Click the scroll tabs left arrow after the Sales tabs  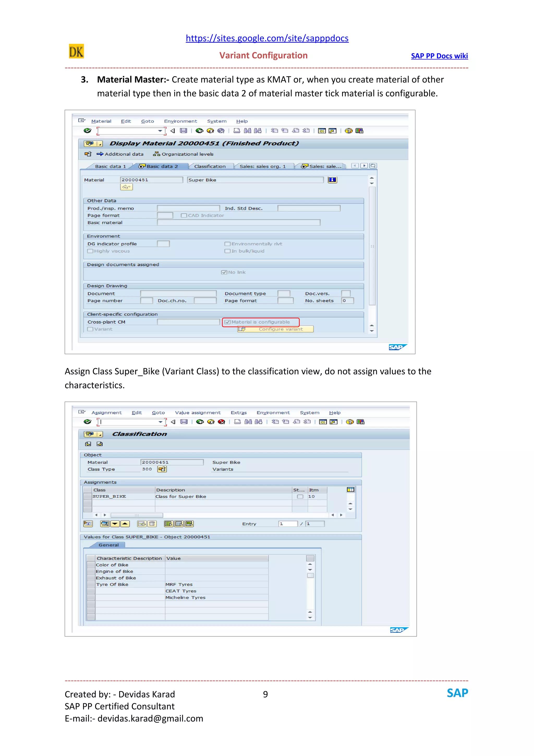click(x=355, y=166)
